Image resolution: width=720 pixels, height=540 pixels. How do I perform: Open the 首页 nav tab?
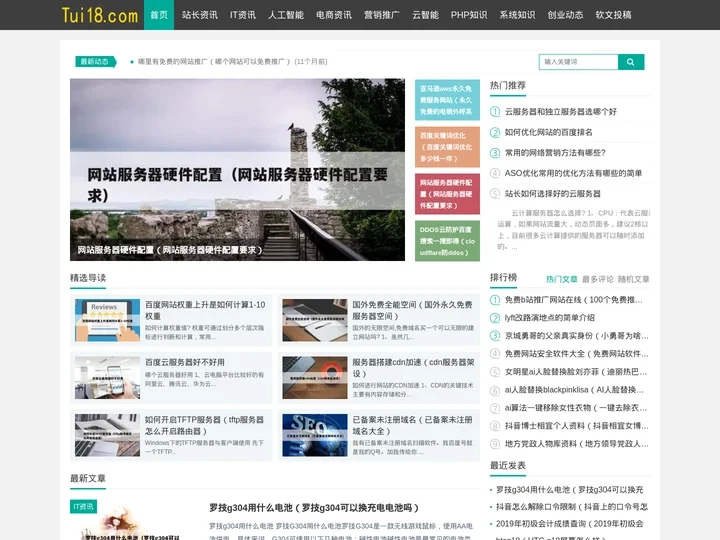[x=159, y=15]
